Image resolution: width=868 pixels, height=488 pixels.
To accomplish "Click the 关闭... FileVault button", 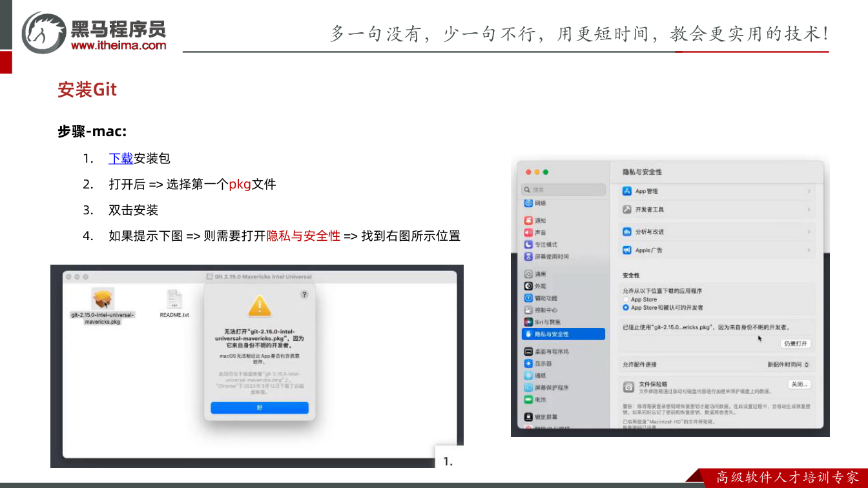I will point(799,384).
